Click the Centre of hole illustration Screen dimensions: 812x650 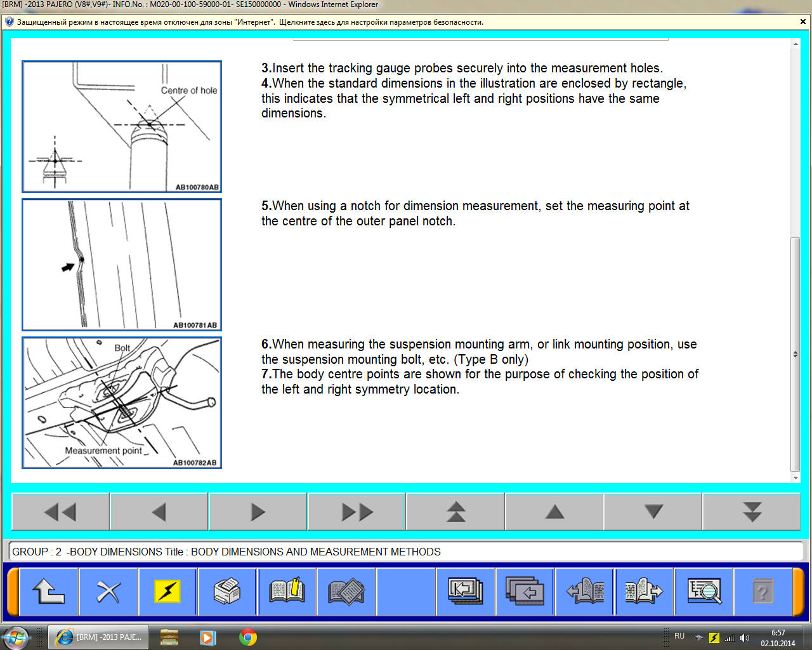click(122, 126)
